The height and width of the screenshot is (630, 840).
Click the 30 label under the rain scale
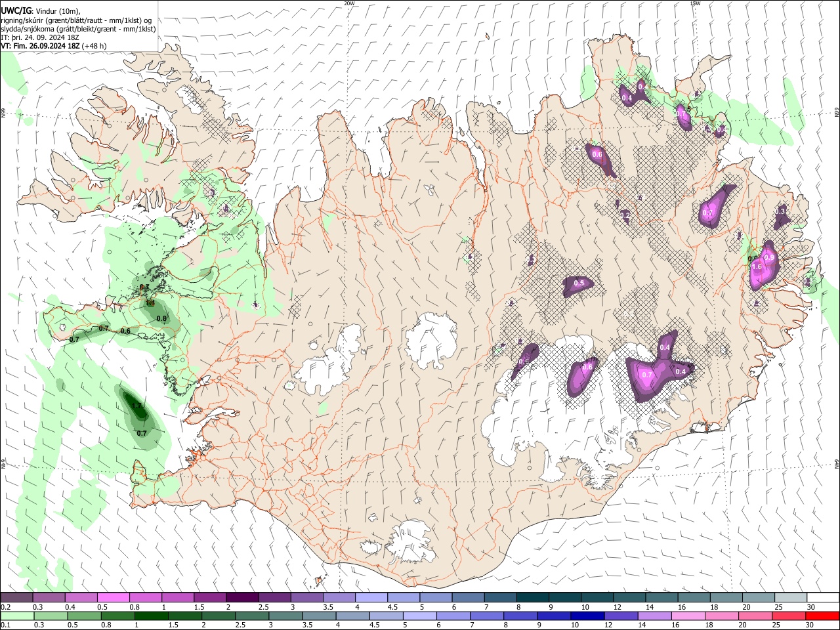[811, 625]
